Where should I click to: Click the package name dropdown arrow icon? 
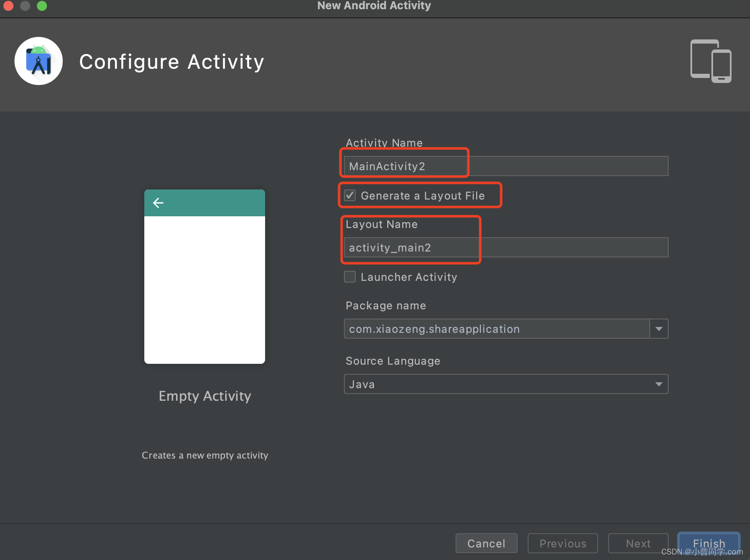[659, 329]
